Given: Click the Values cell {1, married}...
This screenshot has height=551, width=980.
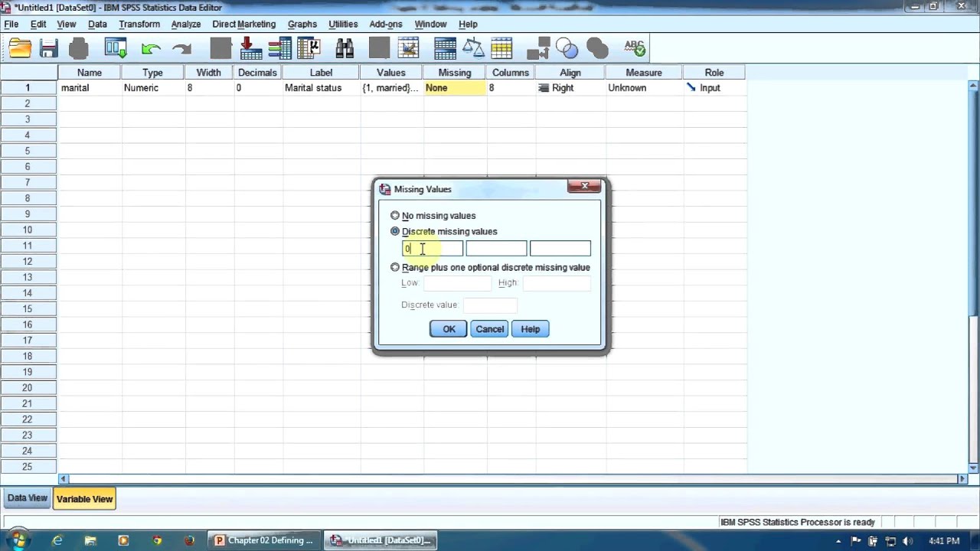Looking at the screenshot, I should [391, 88].
